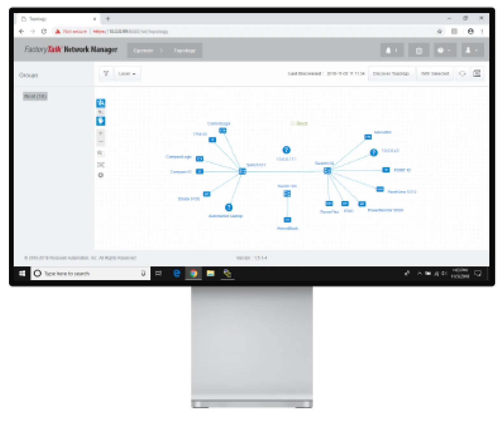Click the Discover Topology button
The width and height of the screenshot is (504, 421).
tap(391, 74)
